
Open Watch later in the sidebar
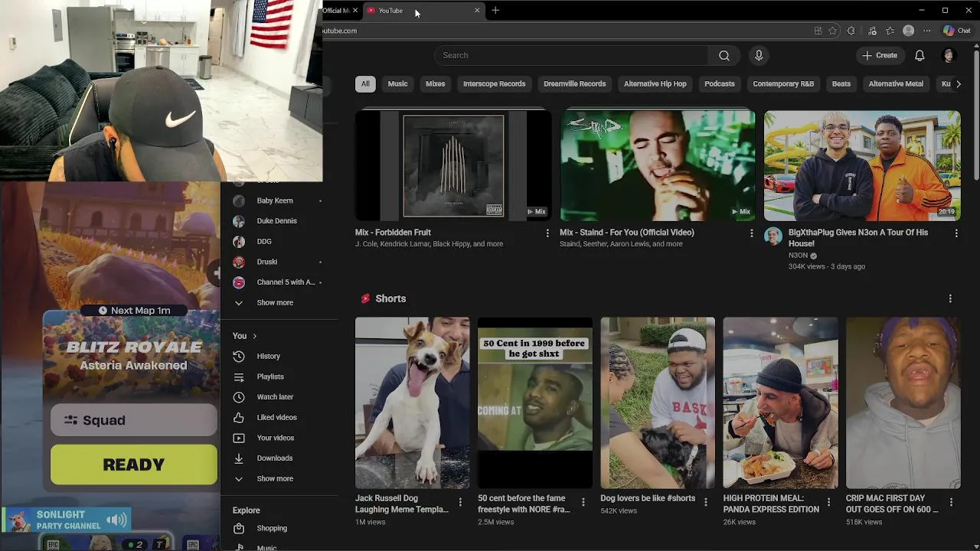[x=275, y=397]
